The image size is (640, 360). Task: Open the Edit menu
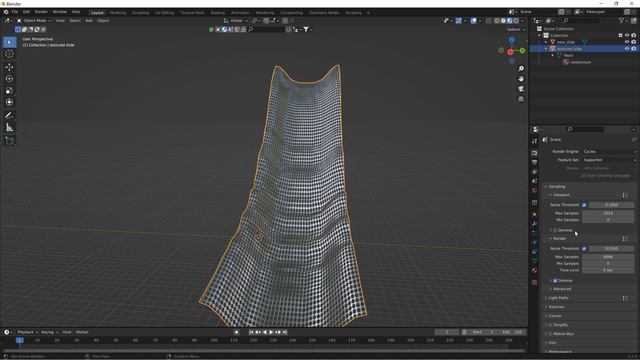pos(27,12)
